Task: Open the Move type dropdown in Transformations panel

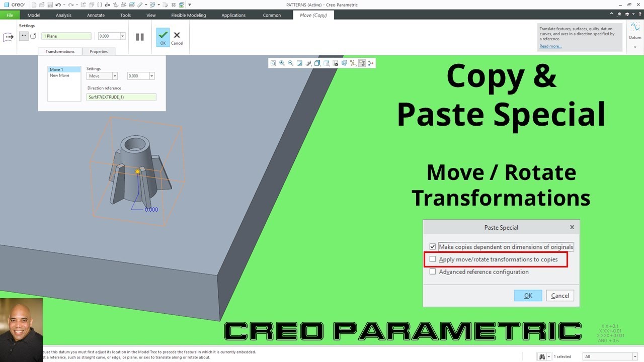Action: (x=115, y=76)
